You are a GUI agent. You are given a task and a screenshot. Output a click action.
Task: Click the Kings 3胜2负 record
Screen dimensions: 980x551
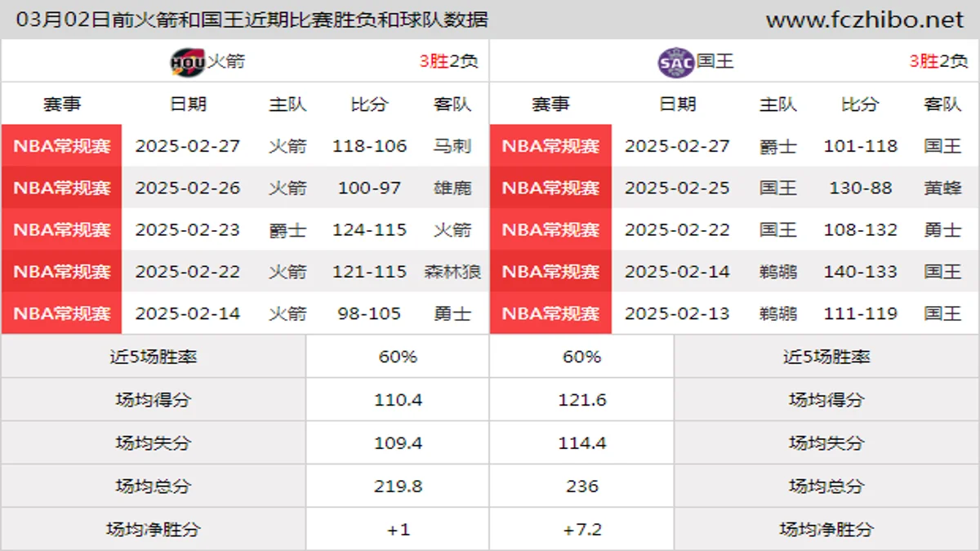pos(938,61)
